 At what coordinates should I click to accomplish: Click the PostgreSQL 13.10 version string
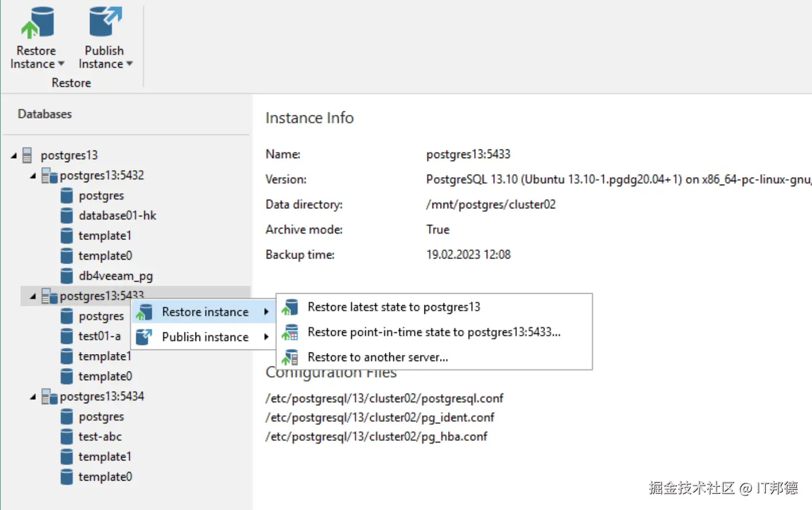click(x=619, y=180)
